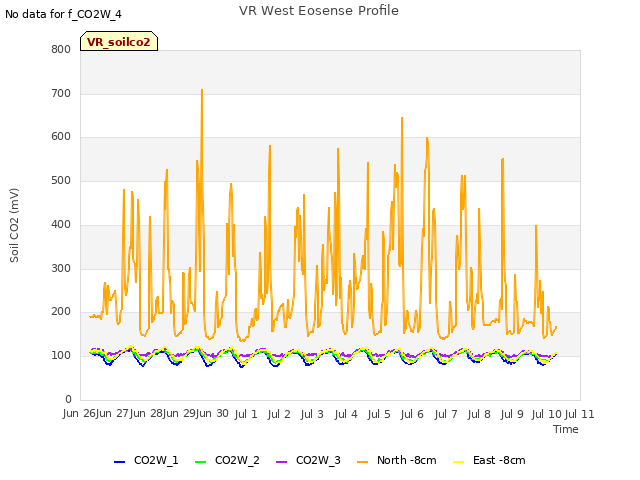Click the orange peak near 650 mV before Jul 6

(x=402, y=119)
